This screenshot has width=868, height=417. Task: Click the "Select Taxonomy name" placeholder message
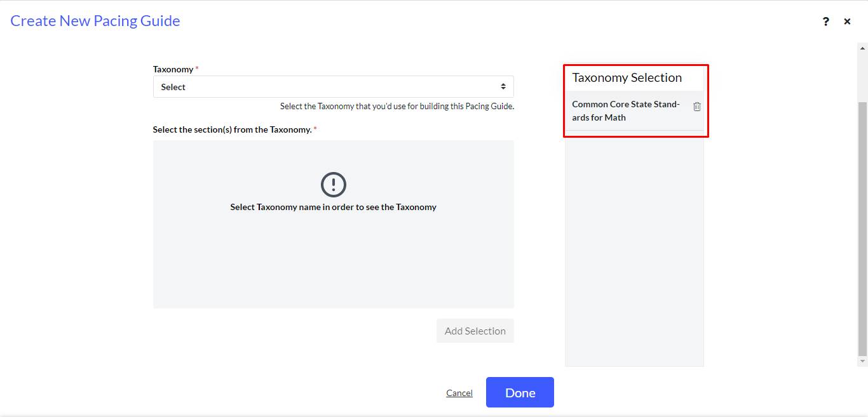[x=333, y=207]
